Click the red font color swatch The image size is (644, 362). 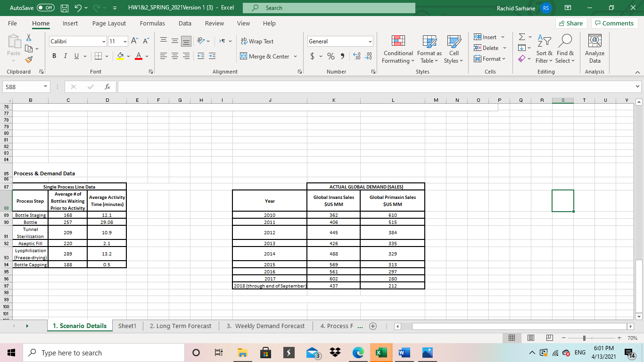(139, 57)
